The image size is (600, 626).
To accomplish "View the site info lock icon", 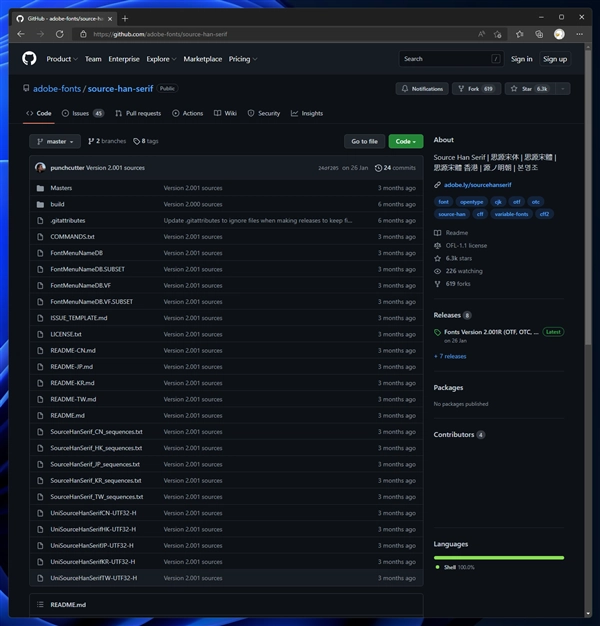I will [83, 34].
